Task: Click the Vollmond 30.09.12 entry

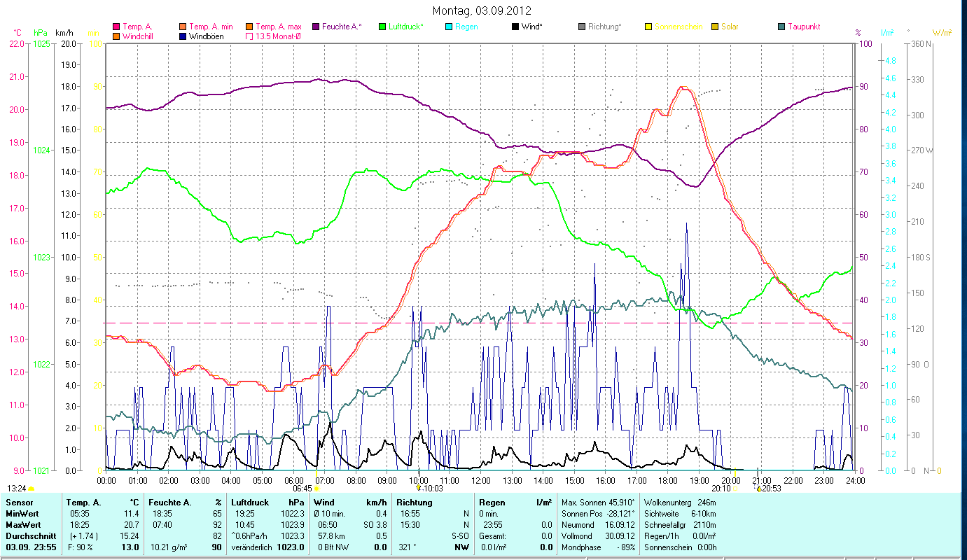Action: (x=599, y=535)
